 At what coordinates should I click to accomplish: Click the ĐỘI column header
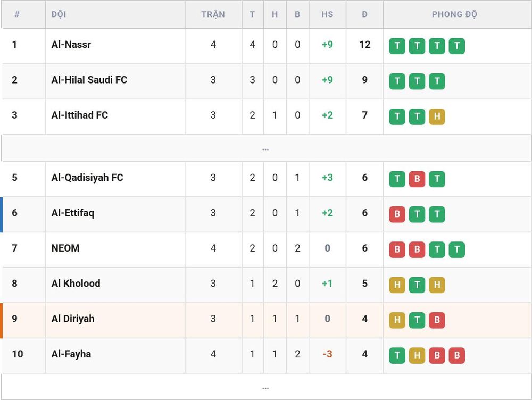click(x=59, y=14)
